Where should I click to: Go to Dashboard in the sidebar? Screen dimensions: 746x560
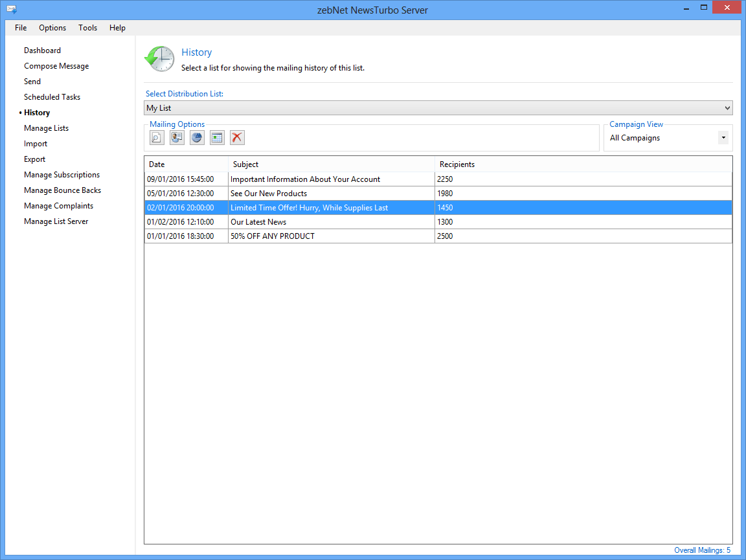(42, 50)
